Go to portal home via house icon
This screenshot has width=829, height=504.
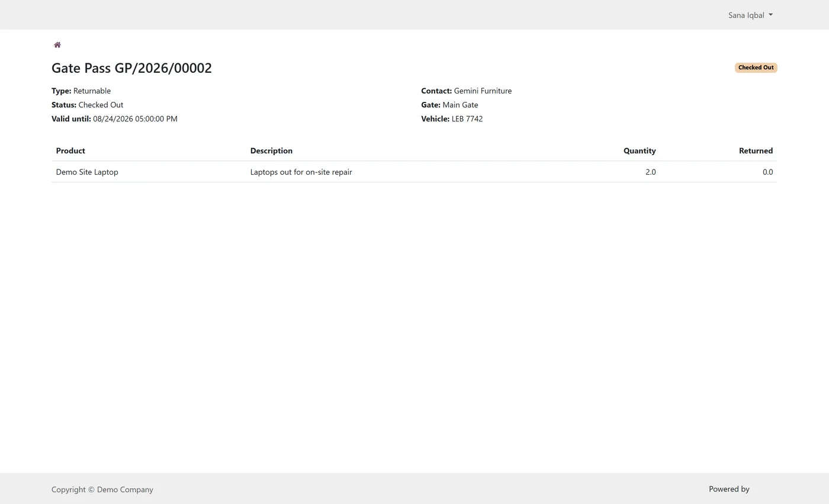click(x=57, y=45)
